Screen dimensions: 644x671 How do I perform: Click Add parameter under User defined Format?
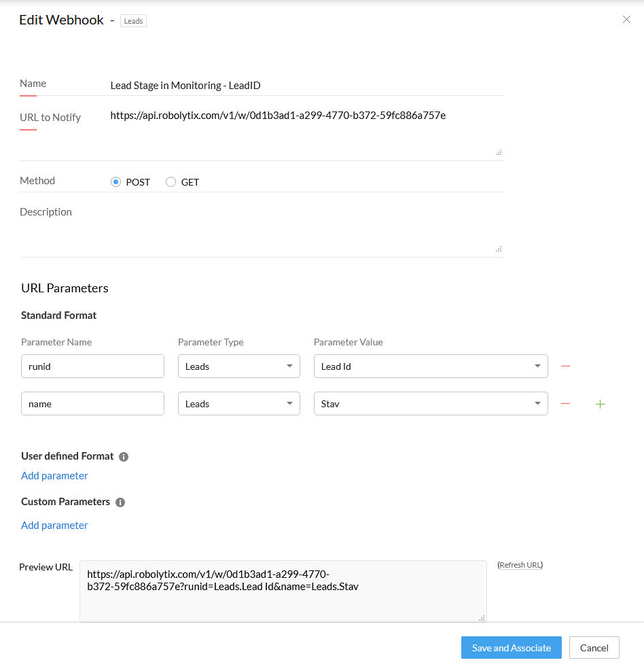click(54, 476)
